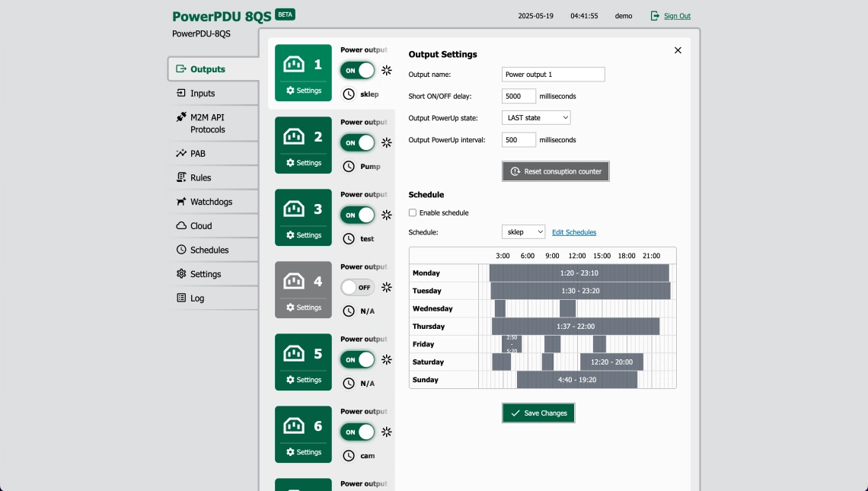
Task: Go to the Rules section
Action: pos(200,177)
